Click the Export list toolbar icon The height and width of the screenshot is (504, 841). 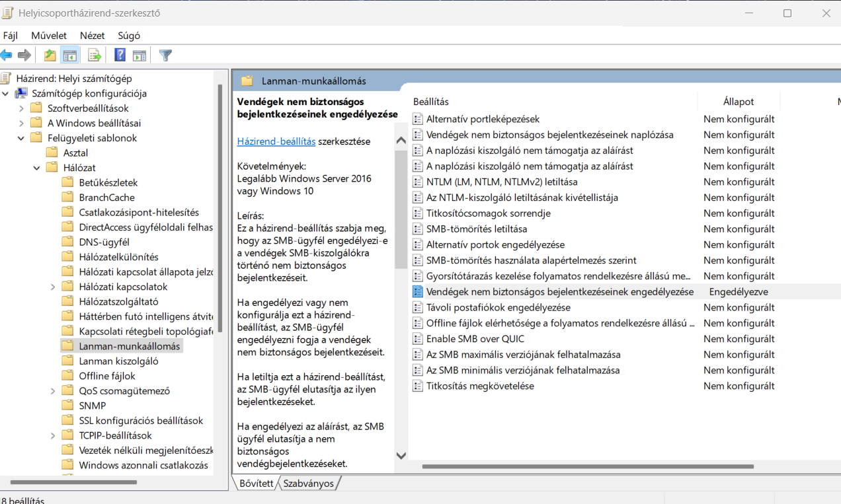pyautogui.click(x=95, y=55)
